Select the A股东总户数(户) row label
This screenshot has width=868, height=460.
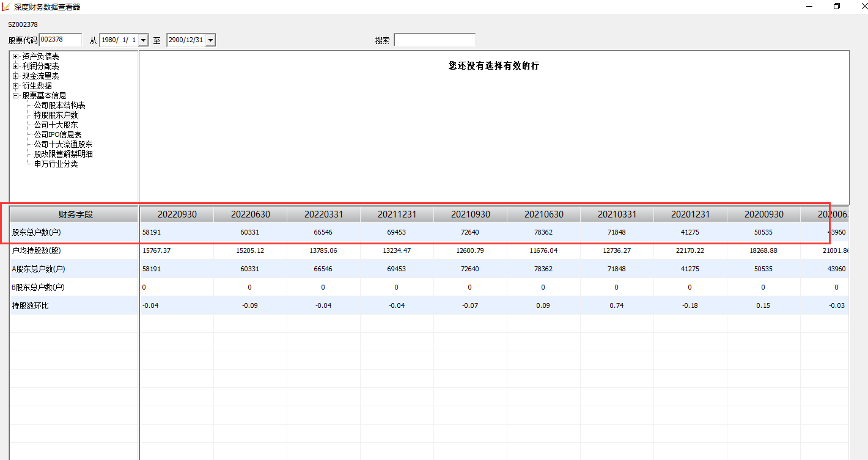pyautogui.click(x=39, y=269)
